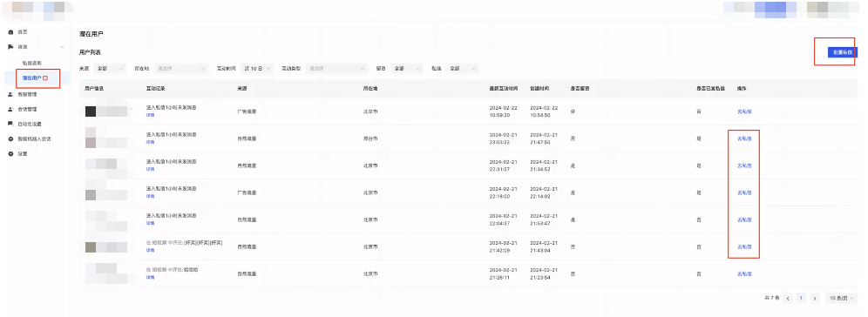
Task: Open the 首页 home icon in sidebar
Action: pos(10,32)
